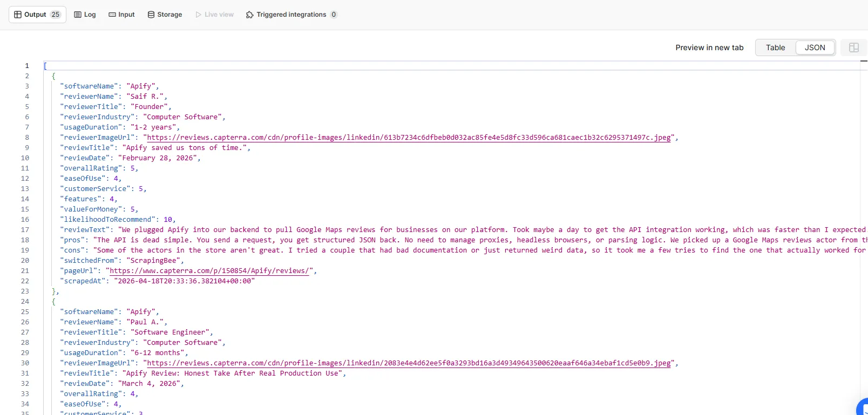Click Preview in new tab
The image size is (868, 415).
[x=709, y=47]
